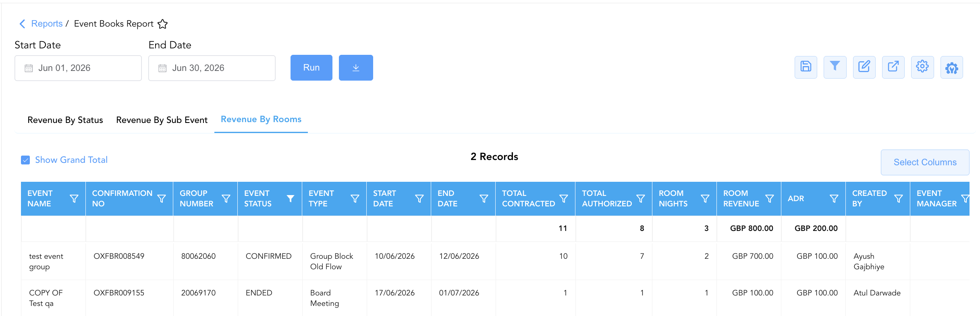Screen dimensions: 980x316
Task: Favorite the report with star icon
Action: click(x=162, y=24)
